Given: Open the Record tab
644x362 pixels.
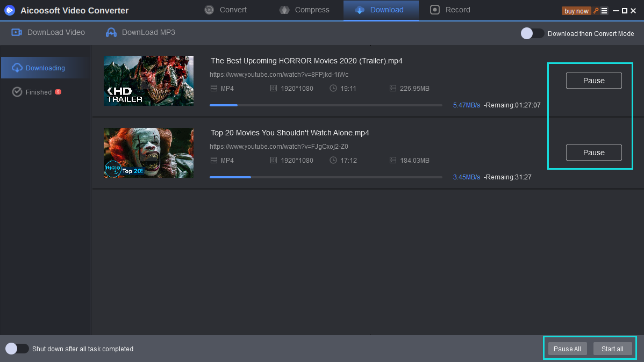Looking at the screenshot, I should click(450, 10).
